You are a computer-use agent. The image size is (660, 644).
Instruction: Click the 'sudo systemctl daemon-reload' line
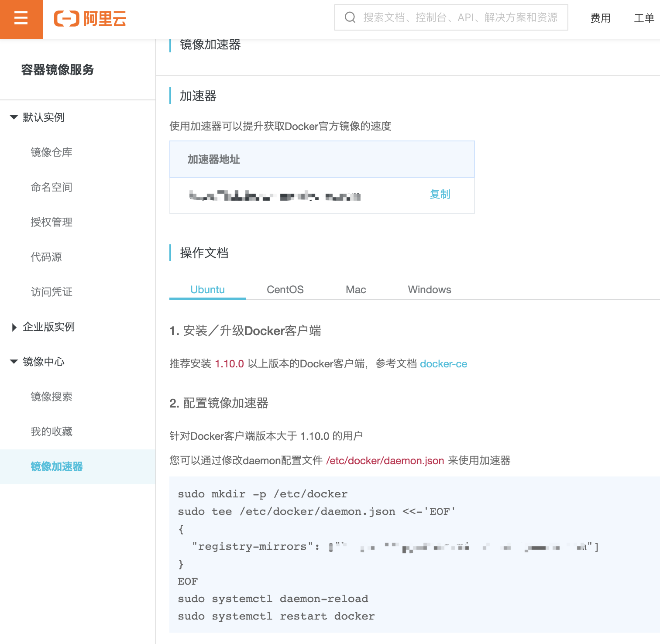tap(273, 599)
